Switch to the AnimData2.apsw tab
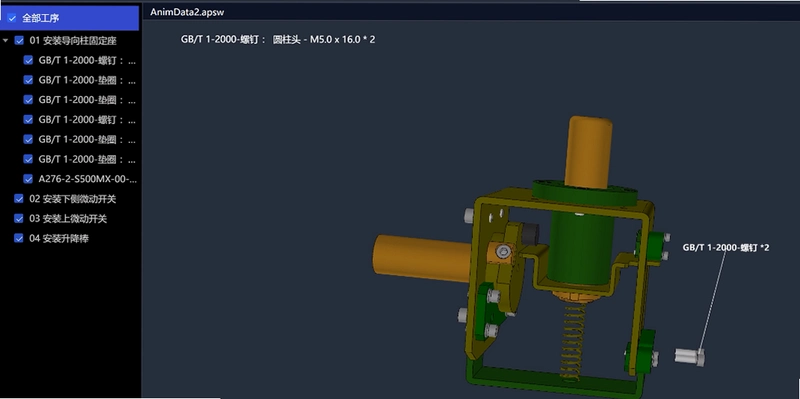Viewport: 800px width, 399px height. click(x=187, y=13)
